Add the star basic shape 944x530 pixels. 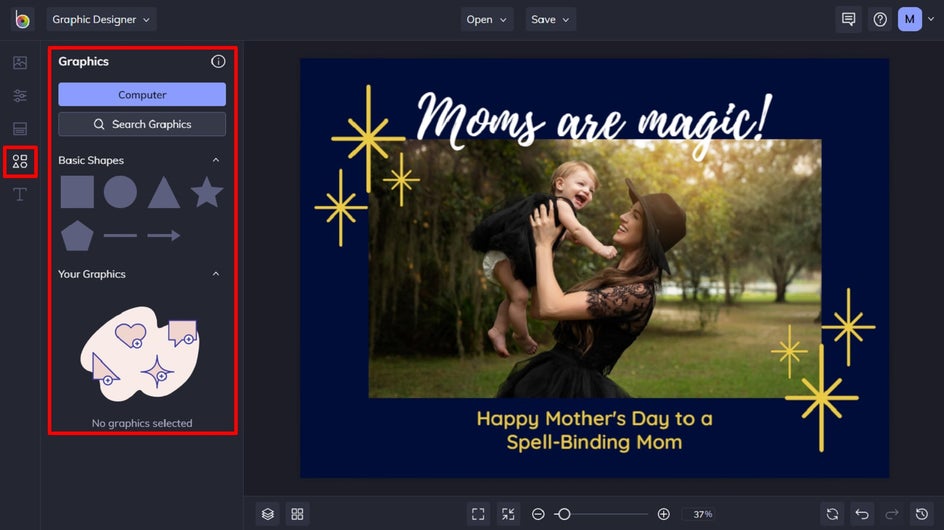coord(207,192)
